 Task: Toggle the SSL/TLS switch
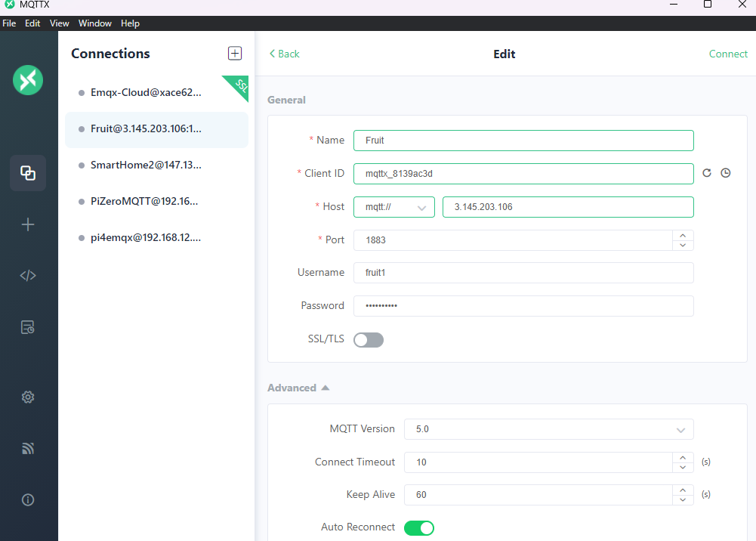click(x=369, y=340)
